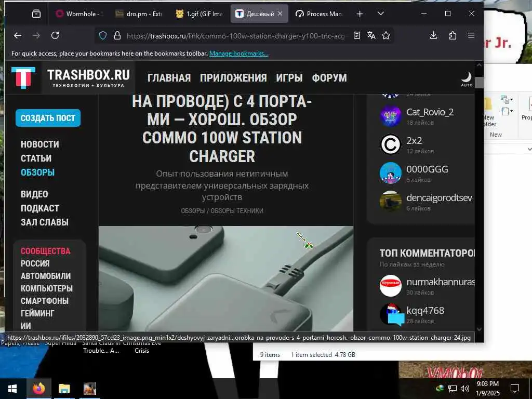
Task: Open the kqq4768 user profile name
Action: pos(425,310)
